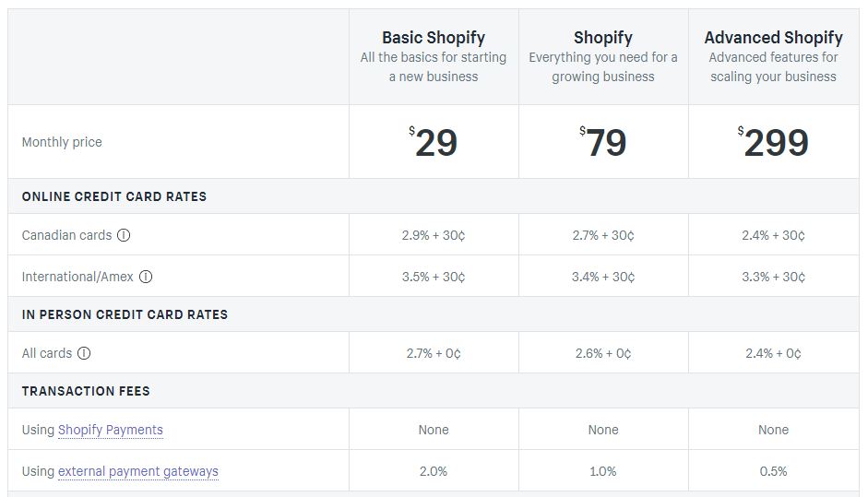Click the 2.6% + 0¢ in-person rate
This screenshot has height=497, width=868.
(x=603, y=353)
